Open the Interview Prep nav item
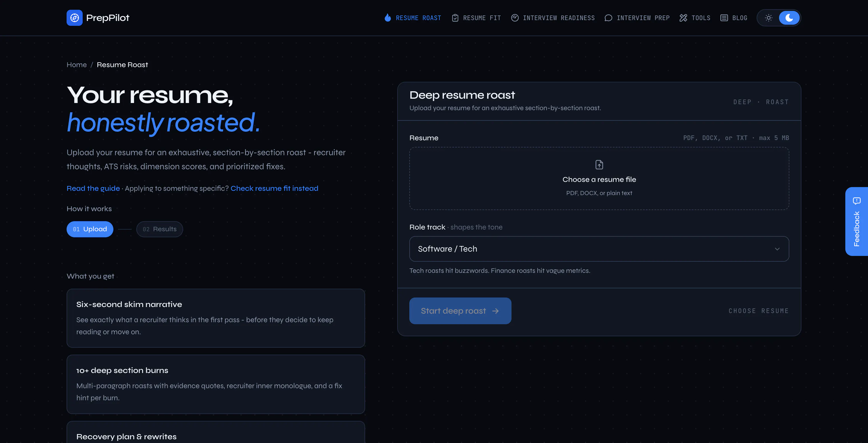The image size is (868, 443). coord(637,18)
